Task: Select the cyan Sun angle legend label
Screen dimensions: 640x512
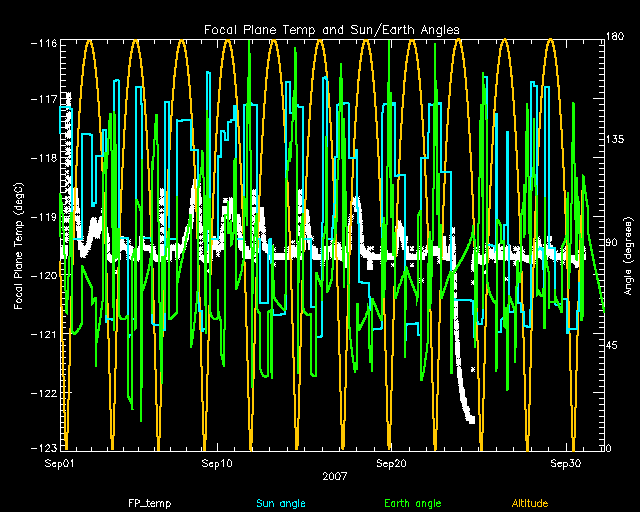Action: click(281, 503)
